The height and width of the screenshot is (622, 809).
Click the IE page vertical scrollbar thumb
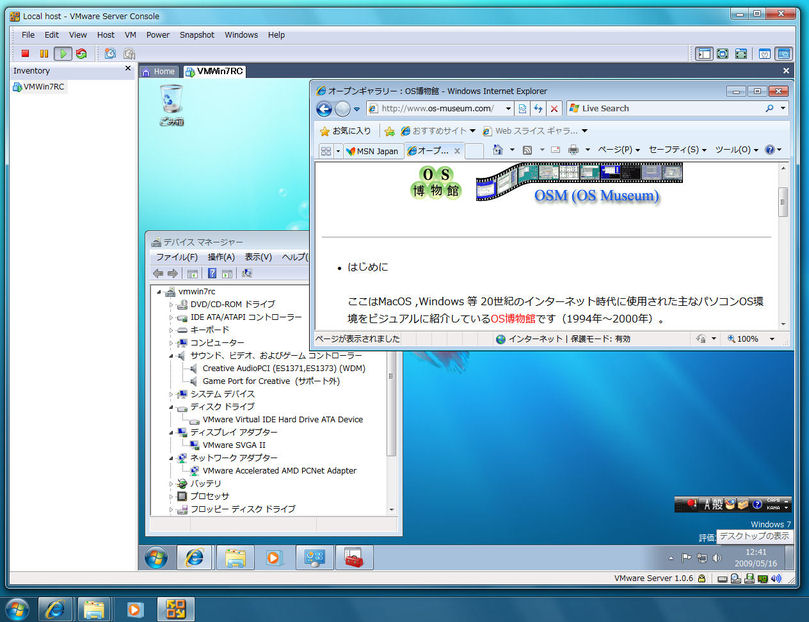tap(783, 202)
